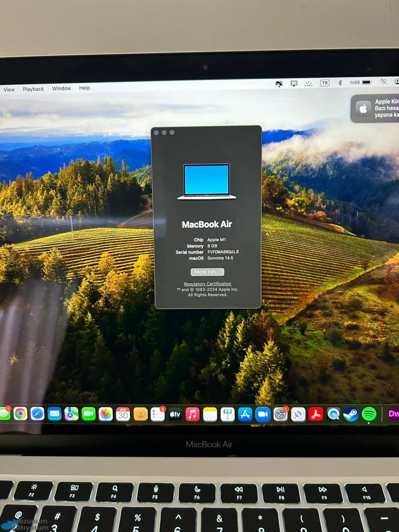
Task: Toggle Bluetooth from the menu bar icon
Action: click(x=340, y=82)
